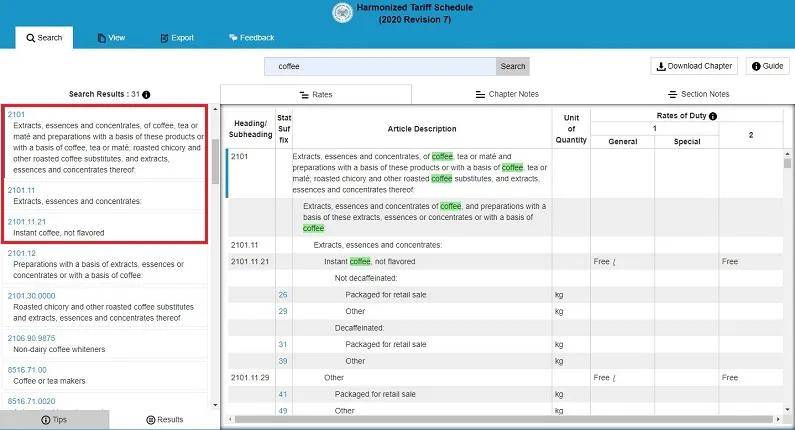Switch to the View tab
Image resolution: width=795 pixels, height=430 pixels.
(111, 38)
